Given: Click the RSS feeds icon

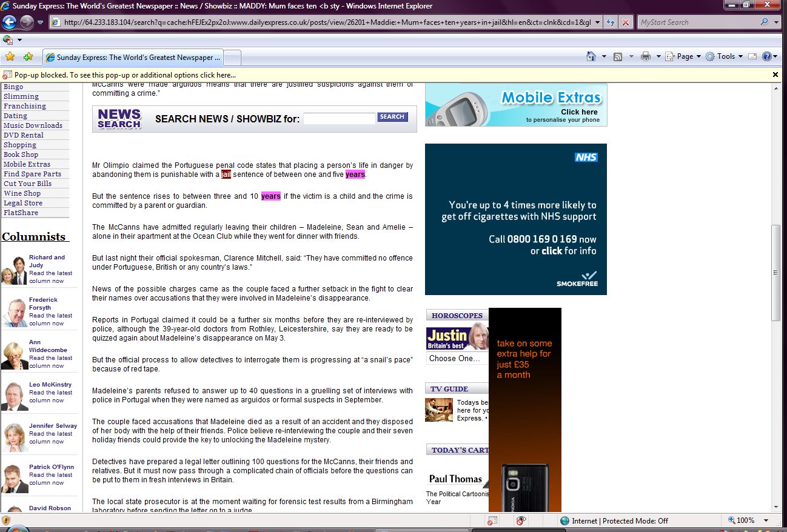Looking at the screenshot, I should pos(618,56).
